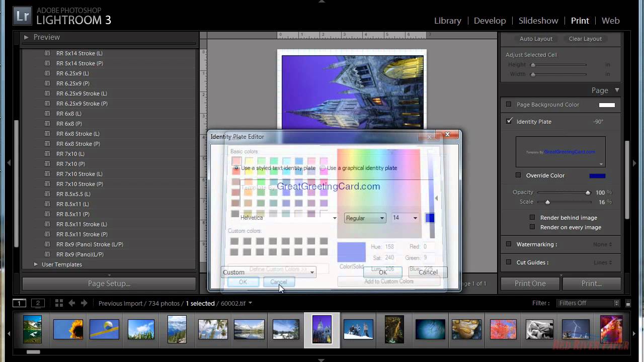
Task: Click the -90° identity plate rotation value
Action: [x=598, y=122]
